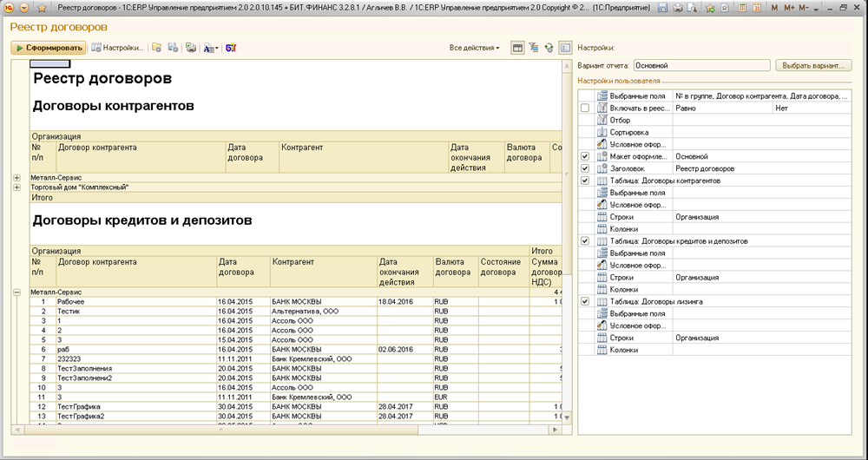This screenshot has height=460, width=868.
Task: Click the Сформировать button
Action: 49,48
